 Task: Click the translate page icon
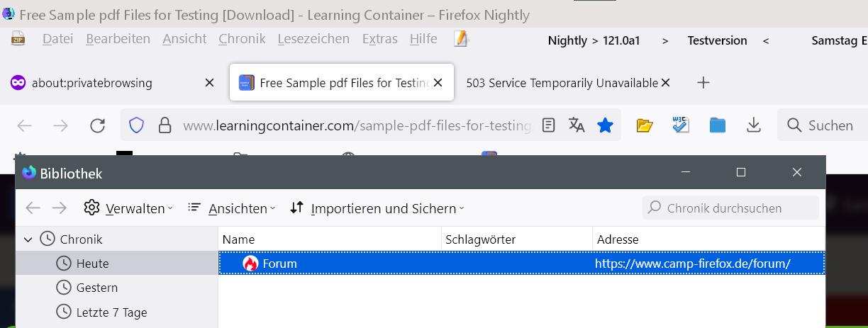coord(577,126)
